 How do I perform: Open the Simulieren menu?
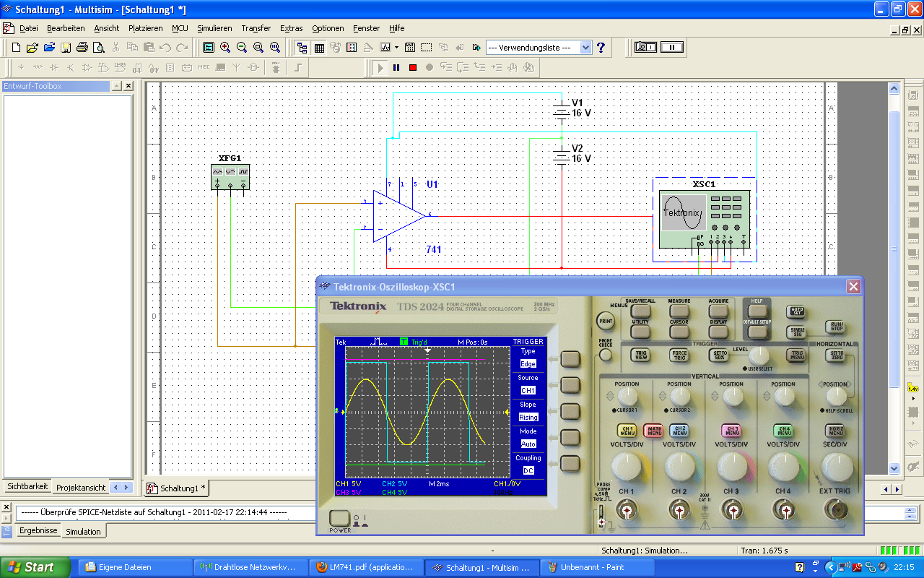point(214,28)
